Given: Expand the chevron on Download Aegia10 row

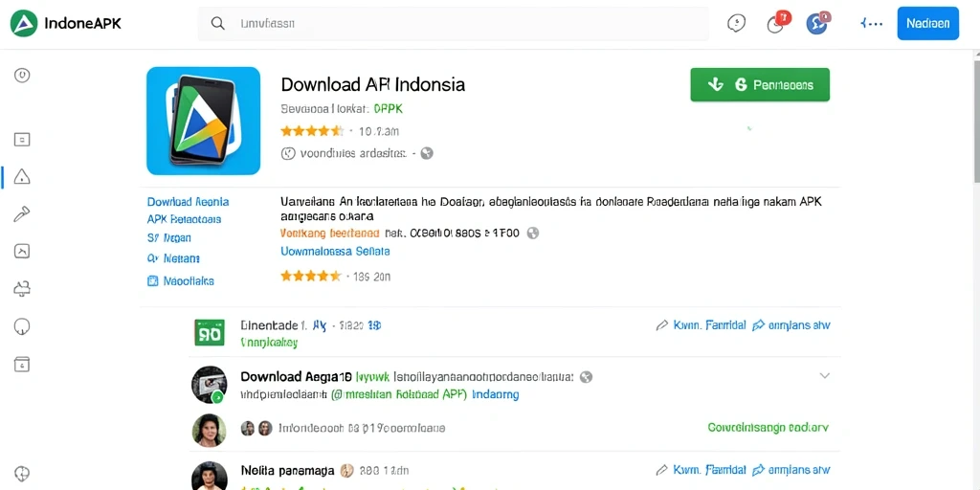Looking at the screenshot, I should 824,376.
